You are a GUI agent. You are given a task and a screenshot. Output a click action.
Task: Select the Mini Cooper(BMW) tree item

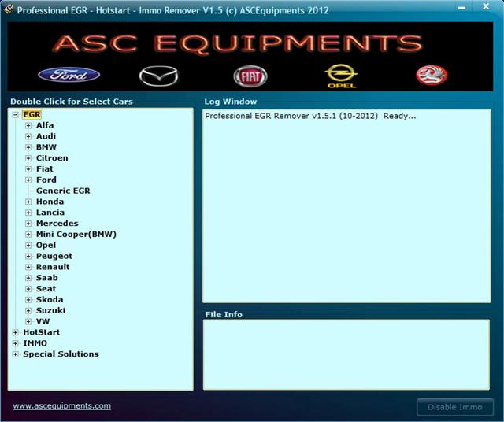coord(76,235)
